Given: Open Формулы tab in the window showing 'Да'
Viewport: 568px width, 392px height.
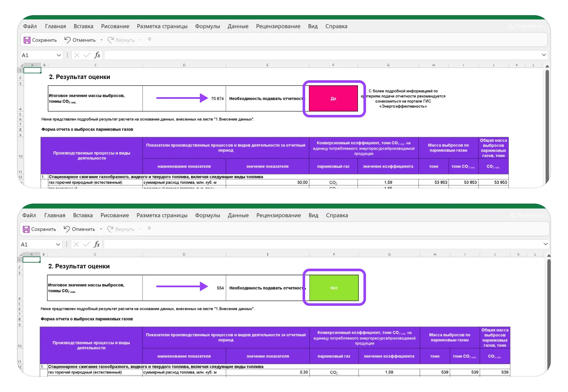Looking at the screenshot, I should click(208, 26).
